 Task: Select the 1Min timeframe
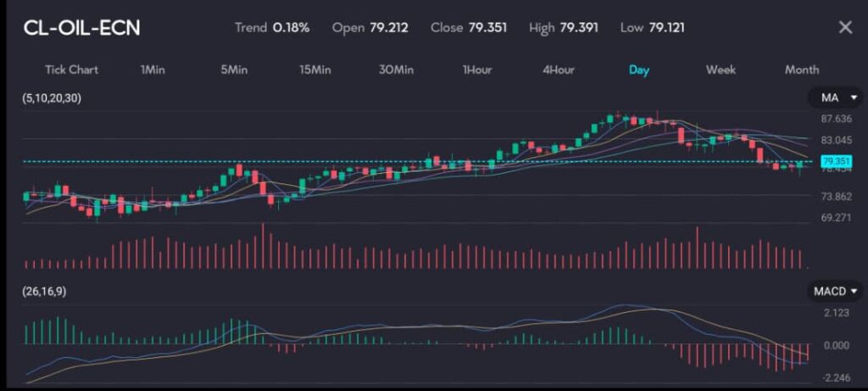point(153,70)
